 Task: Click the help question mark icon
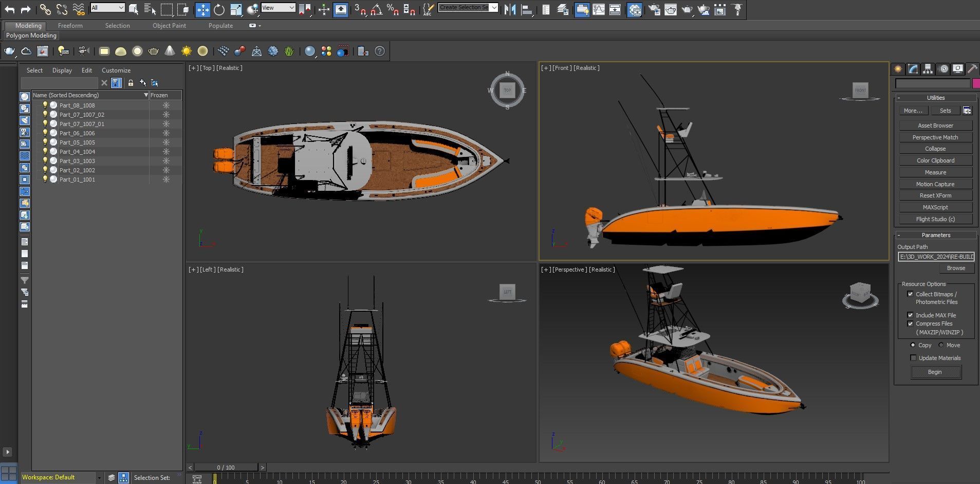tap(380, 51)
